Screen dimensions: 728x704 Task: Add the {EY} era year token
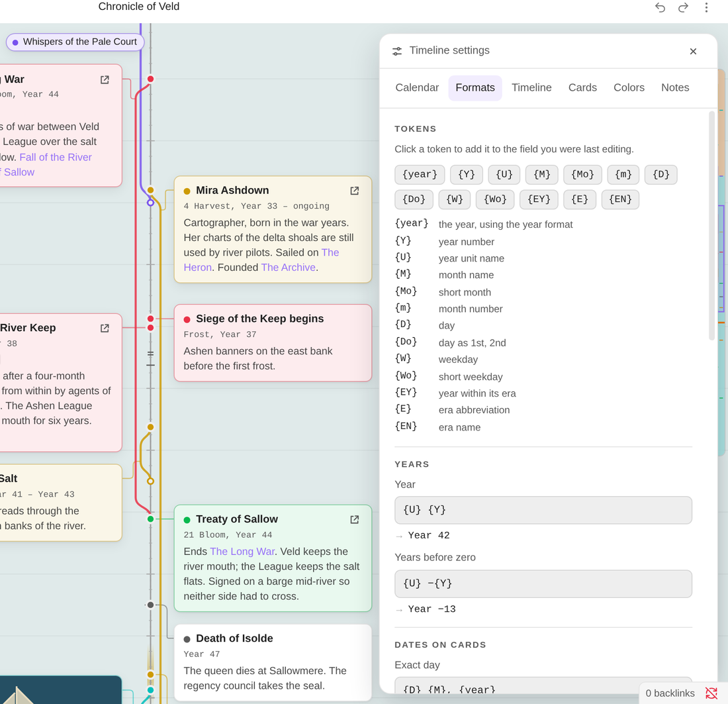(539, 200)
